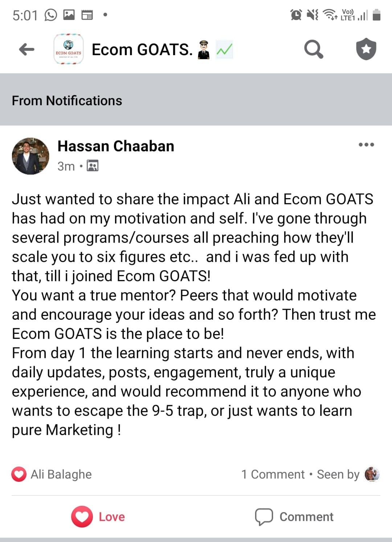Tap the WhatsApp notification icon in status bar
392x542 pixels.
coord(50,15)
